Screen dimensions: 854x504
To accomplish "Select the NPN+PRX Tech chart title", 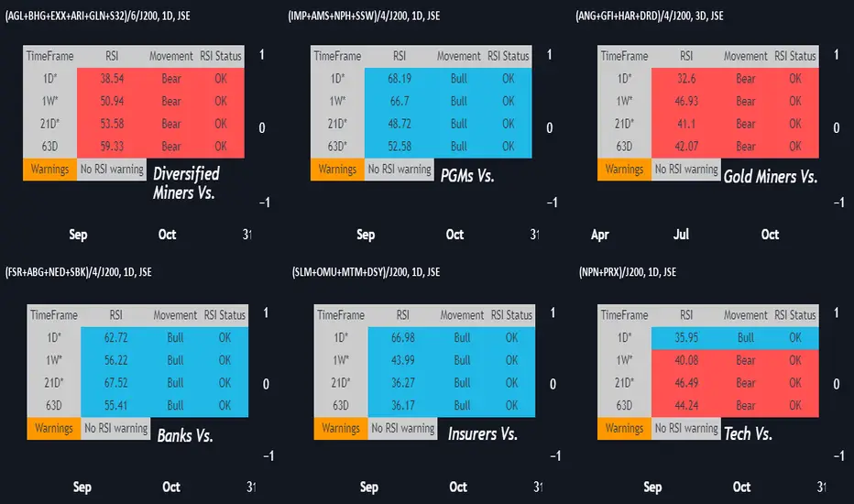I will click(627, 272).
